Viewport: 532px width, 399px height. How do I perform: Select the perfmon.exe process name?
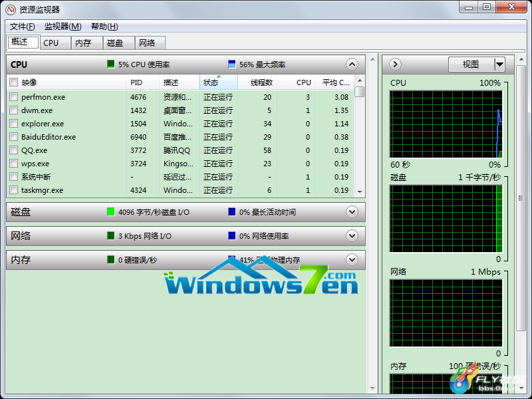point(43,97)
